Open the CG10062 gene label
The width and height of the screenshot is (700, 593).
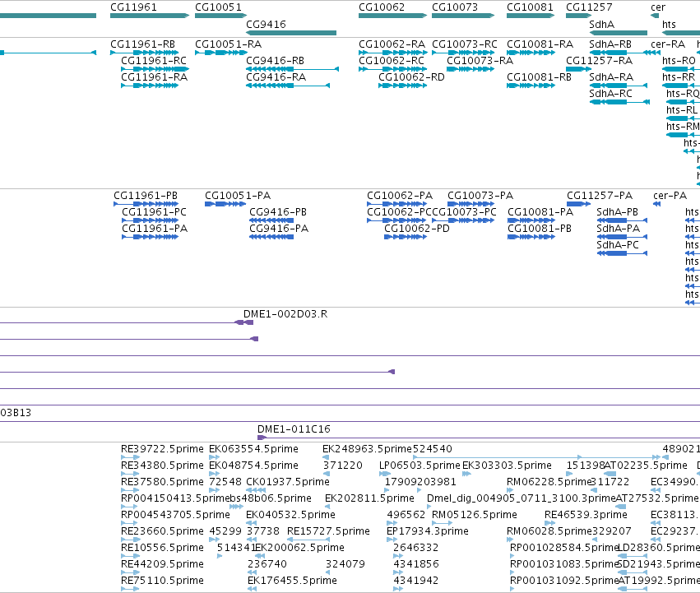pyautogui.click(x=382, y=7)
